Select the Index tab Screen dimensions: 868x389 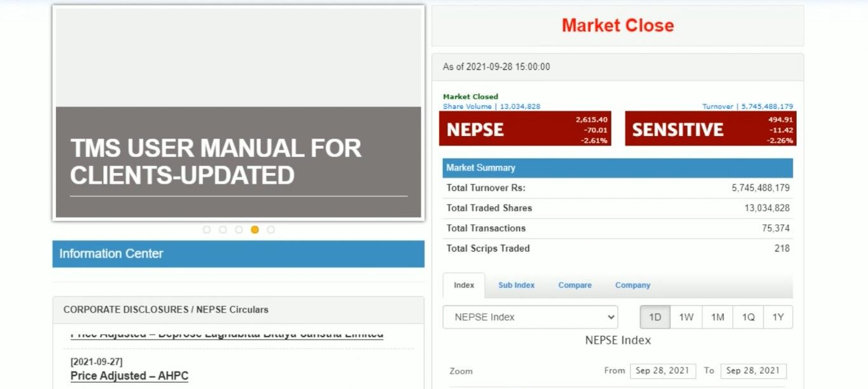coord(464,285)
